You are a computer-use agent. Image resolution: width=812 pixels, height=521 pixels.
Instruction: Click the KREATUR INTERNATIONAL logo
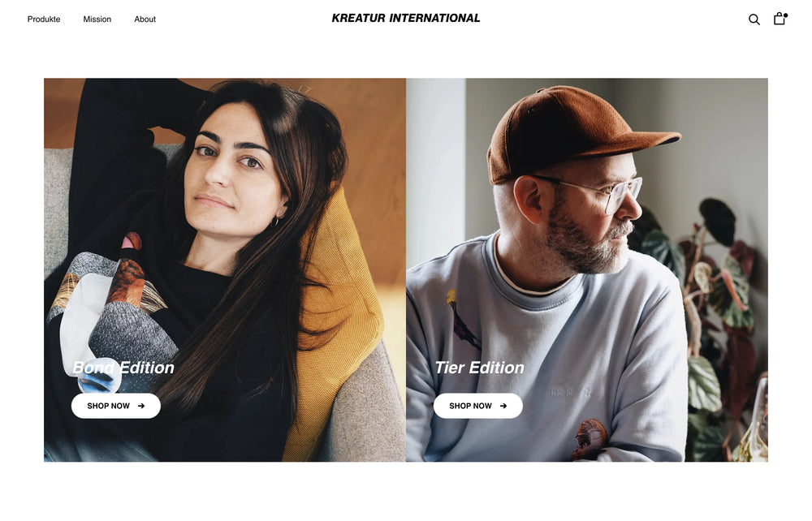click(x=406, y=18)
